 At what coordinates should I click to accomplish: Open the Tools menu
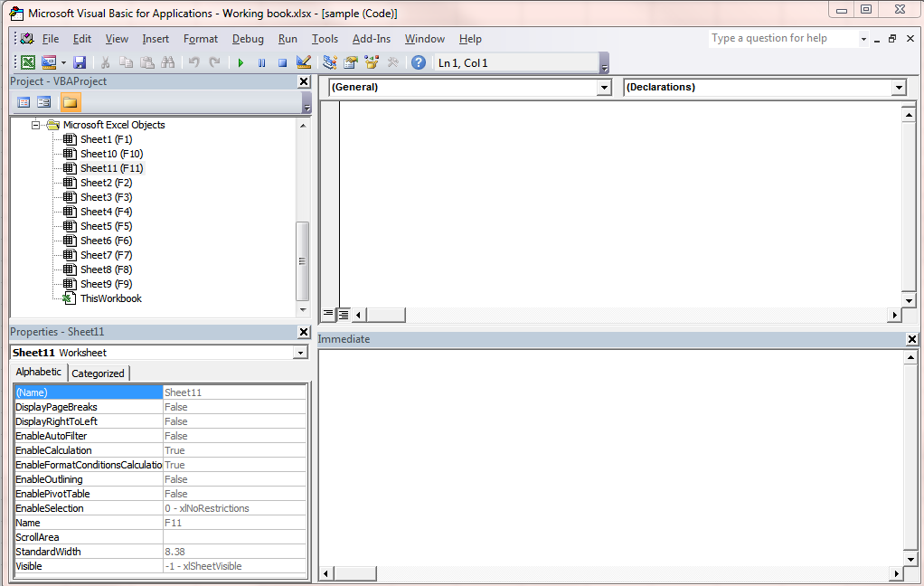click(x=325, y=39)
